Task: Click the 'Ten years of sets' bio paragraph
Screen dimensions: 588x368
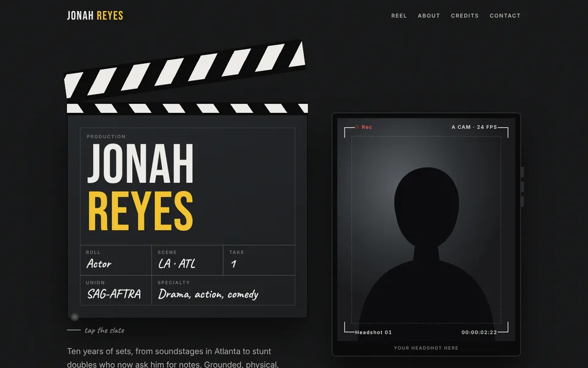Action: [173, 358]
